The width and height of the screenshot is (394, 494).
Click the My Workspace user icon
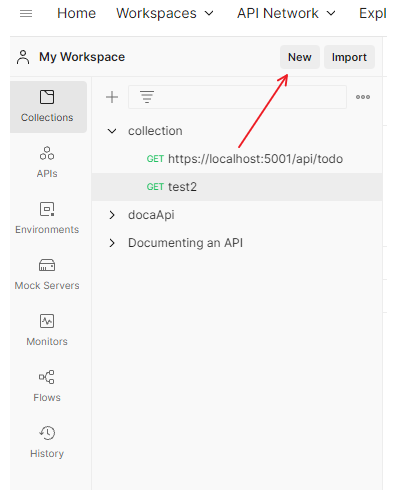pyautogui.click(x=23, y=57)
